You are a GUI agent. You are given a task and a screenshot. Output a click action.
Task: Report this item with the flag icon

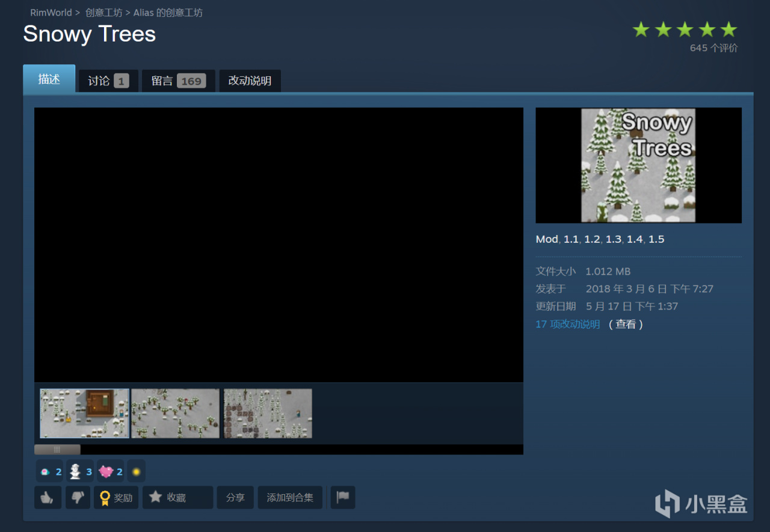point(343,498)
